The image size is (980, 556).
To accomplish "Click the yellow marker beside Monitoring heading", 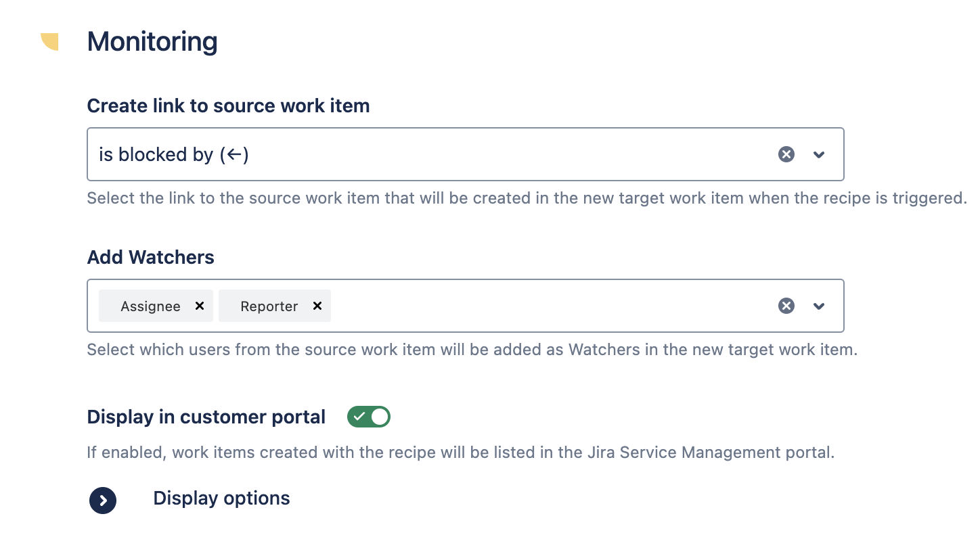I will (50, 41).
